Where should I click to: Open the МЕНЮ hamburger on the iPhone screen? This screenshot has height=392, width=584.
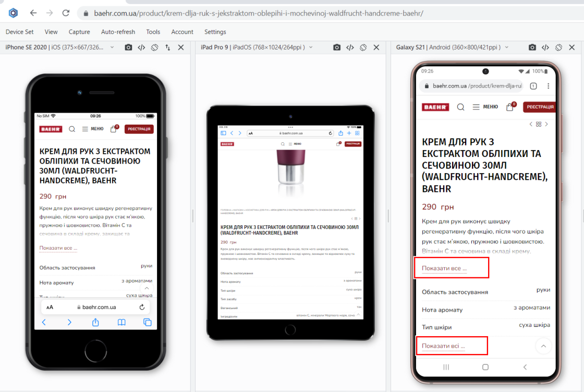93,129
